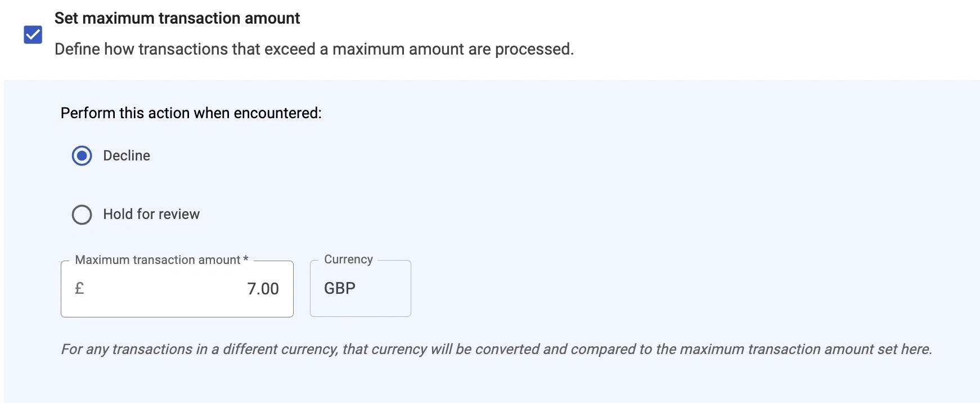The width and height of the screenshot is (980, 403).
Task: Click the 'Set maximum transaction amount' heading
Action: (x=177, y=18)
